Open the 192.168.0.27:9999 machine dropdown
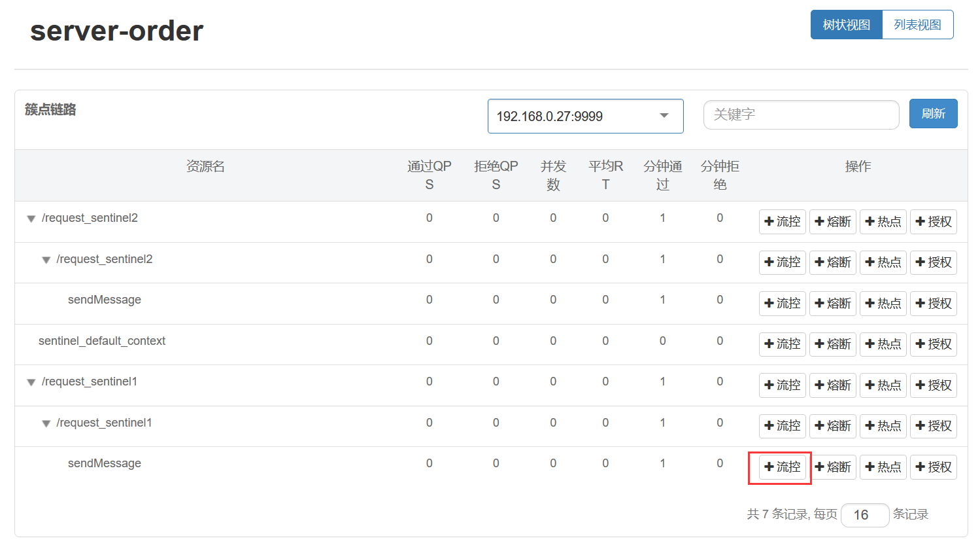 [585, 116]
